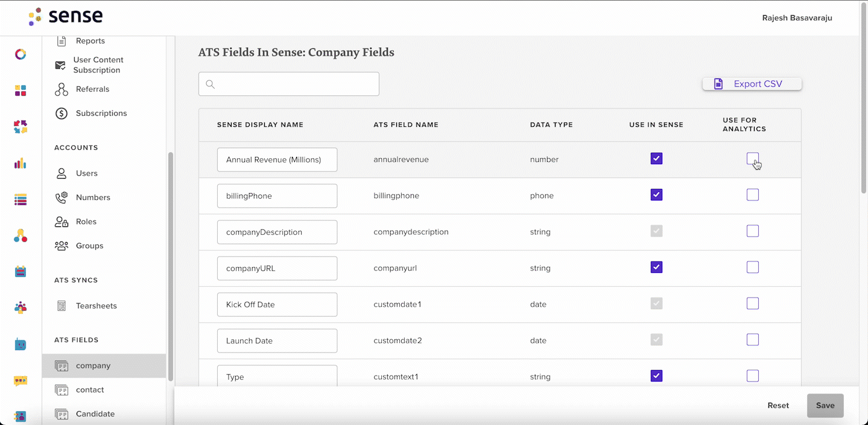Image resolution: width=868 pixels, height=425 pixels.
Task: Open the Subscriptions page
Action: 101,113
